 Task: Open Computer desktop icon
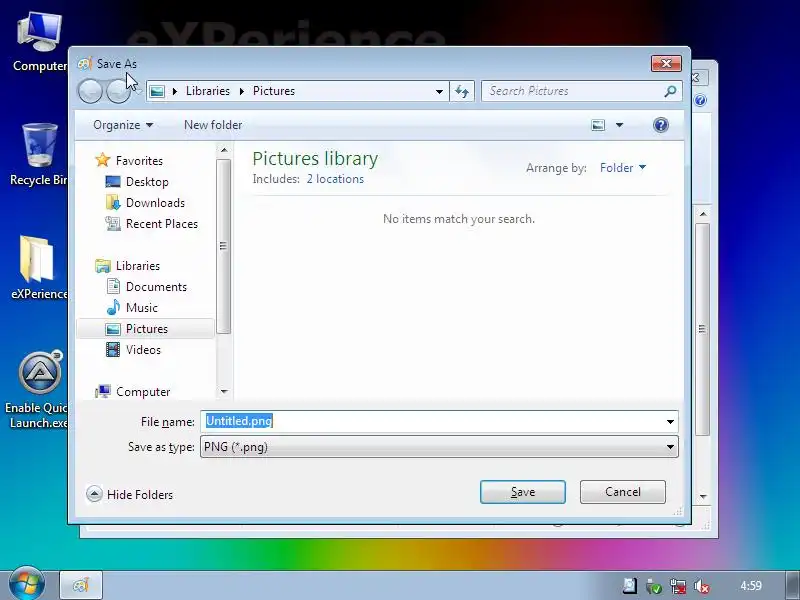[39, 42]
